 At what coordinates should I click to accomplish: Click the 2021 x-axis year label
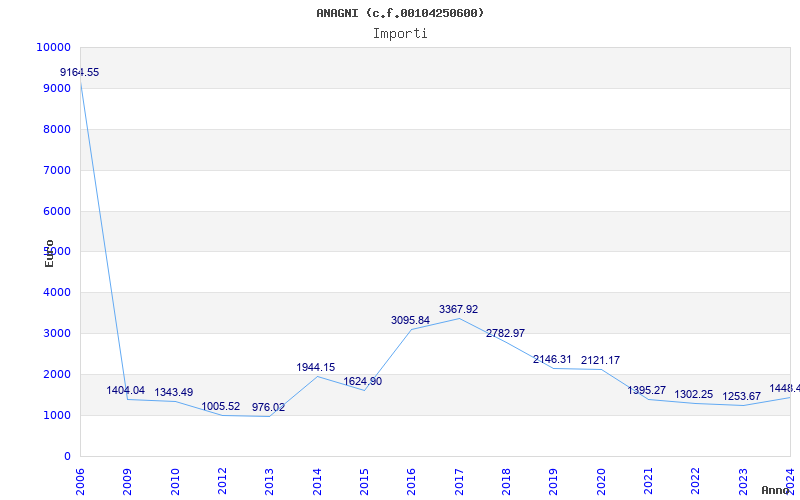(648, 481)
